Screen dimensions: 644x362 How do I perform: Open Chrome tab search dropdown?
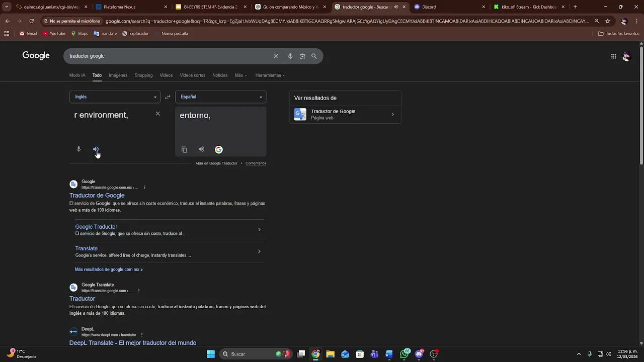coord(7,7)
